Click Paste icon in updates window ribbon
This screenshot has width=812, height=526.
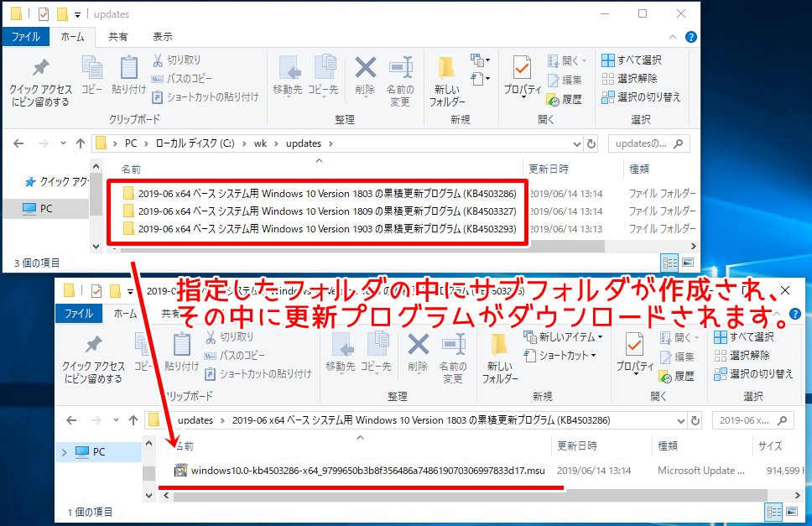[128, 76]
